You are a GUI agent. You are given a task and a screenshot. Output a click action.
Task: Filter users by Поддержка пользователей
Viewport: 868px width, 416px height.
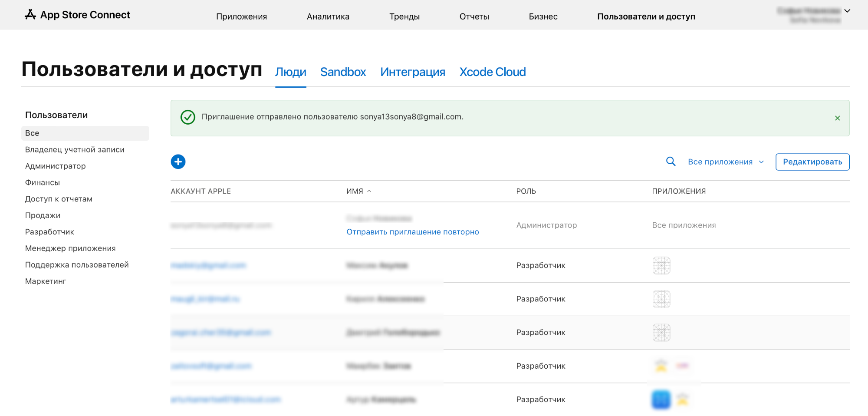tap(77, 265)
